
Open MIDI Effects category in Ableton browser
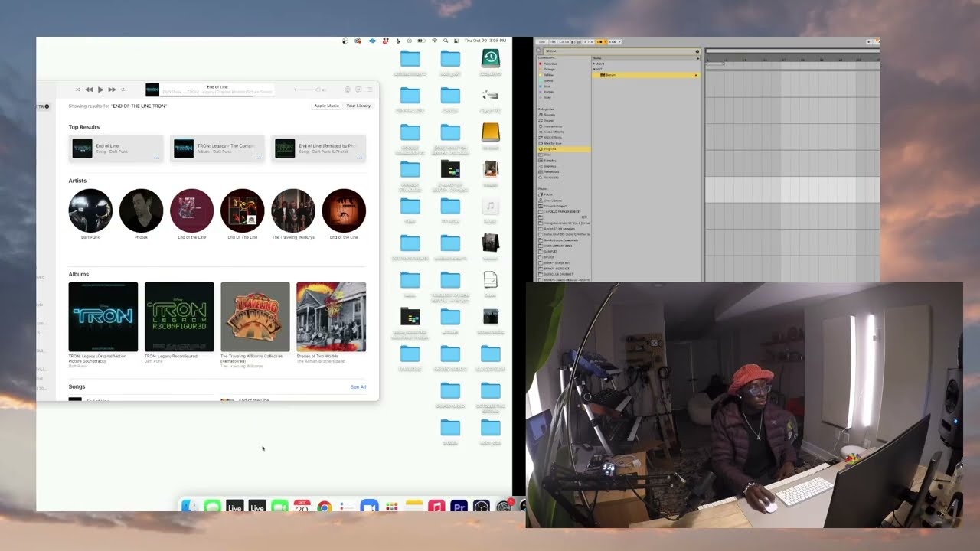pyautogui.click(x=551, y=138)
